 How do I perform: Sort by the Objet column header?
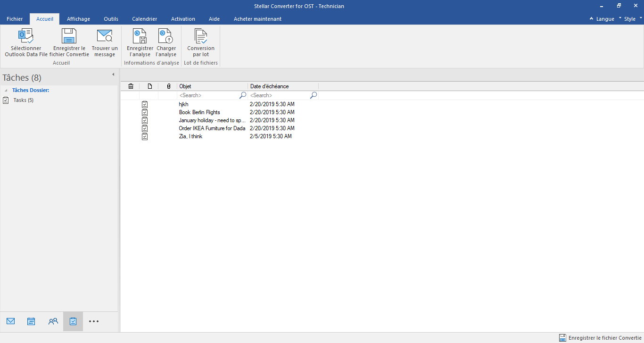pos(213,86)
